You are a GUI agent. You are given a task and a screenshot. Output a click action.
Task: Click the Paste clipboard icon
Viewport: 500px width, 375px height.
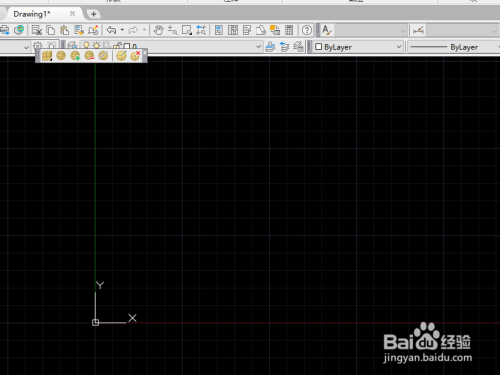[x=64, y=30]
